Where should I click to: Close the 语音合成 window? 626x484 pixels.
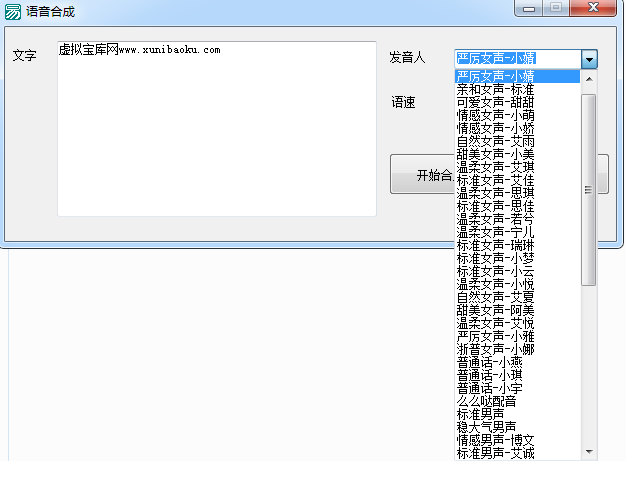593,8
